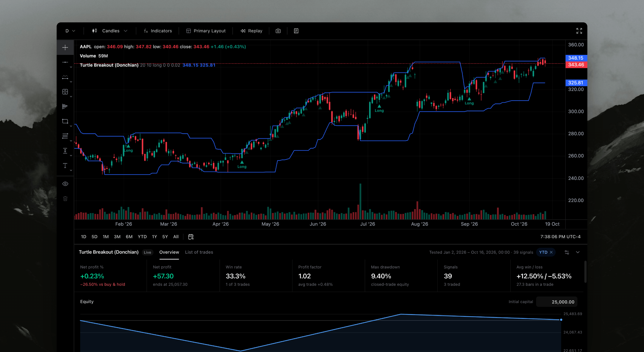The height and width of the screenshot is (352, 644).
Task: Expand horizontal line tool submenu arrow
Action: pyautogui.click(x=71, y=67)
